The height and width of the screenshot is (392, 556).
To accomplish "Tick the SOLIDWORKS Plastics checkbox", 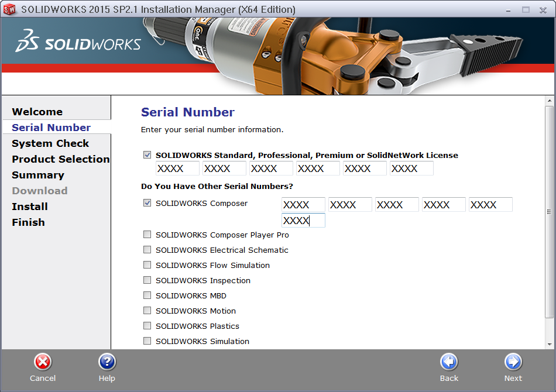I will pos(147,325).
